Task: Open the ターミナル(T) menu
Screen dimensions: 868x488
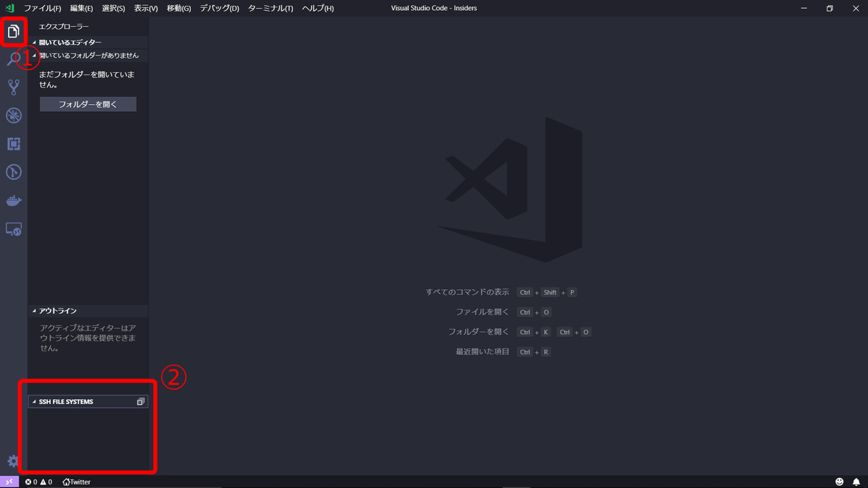Action: click(x=271, y=8)
